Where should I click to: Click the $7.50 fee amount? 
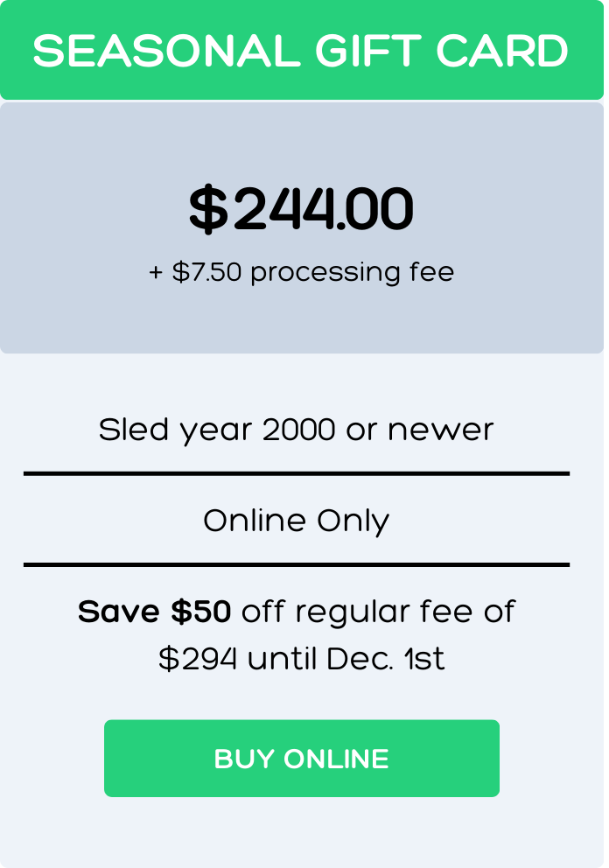click(x=206, y=272)
